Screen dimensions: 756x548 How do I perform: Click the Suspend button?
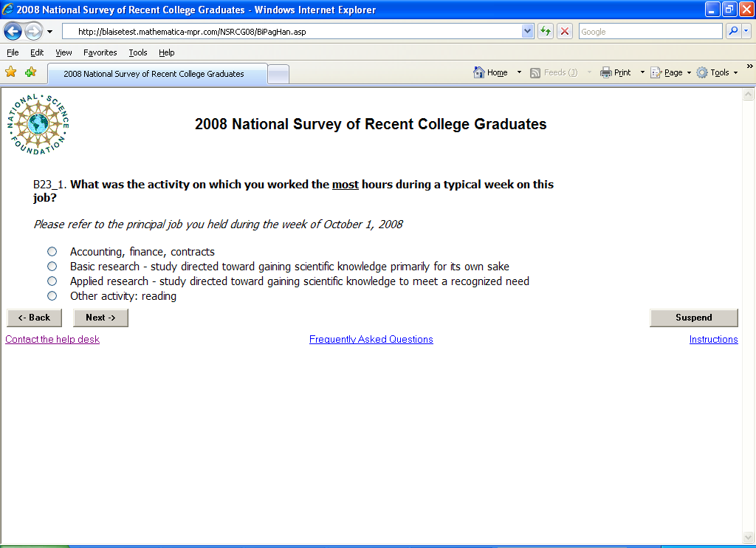[x=694, y=318]
